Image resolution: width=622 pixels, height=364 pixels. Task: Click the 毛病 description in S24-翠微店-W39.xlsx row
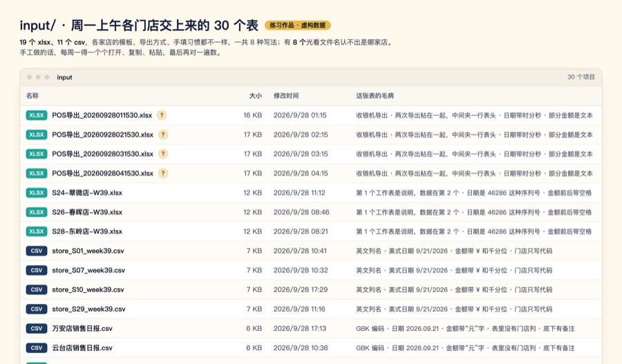pos(473,193)
